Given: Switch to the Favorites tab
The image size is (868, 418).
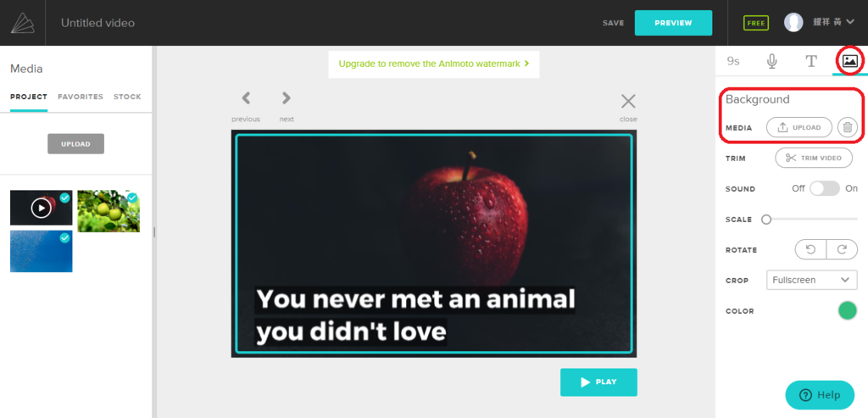Looking at the screenshot, I should pos(81,97).
